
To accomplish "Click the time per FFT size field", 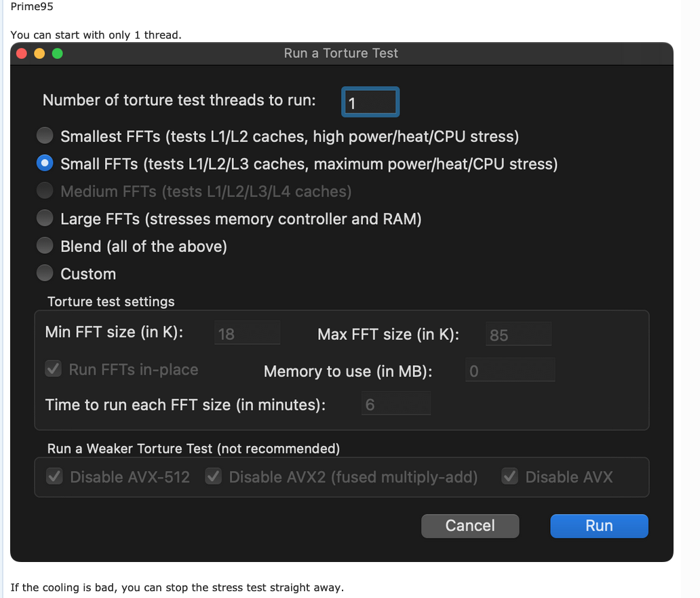I will coord(396,405).
